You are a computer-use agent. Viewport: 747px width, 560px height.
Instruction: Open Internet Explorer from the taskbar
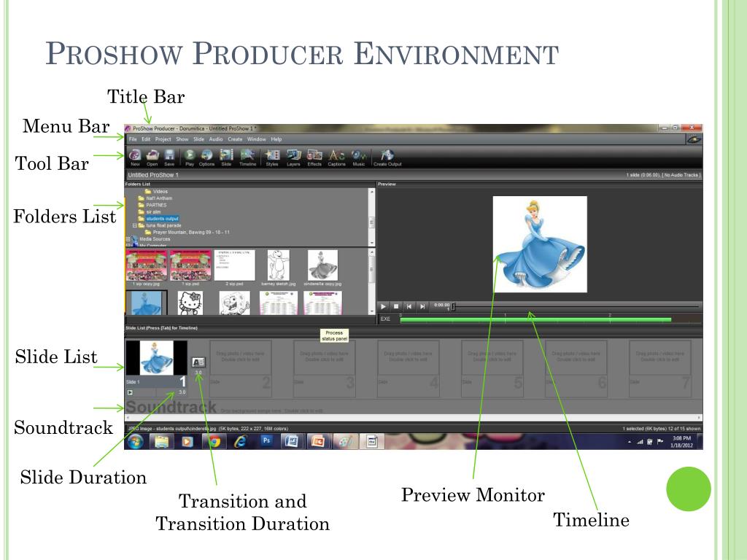click(x=241, y=441)
